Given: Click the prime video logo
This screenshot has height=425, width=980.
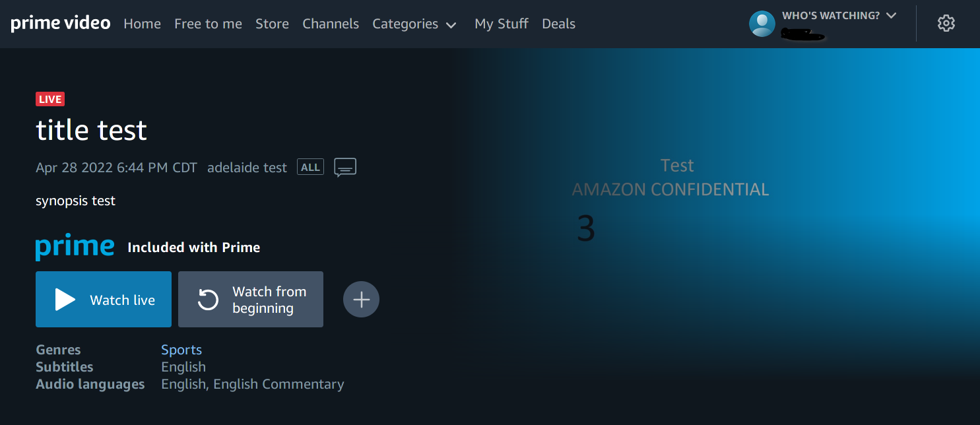Looking at the screenshot, I should (x=61, y=24).
